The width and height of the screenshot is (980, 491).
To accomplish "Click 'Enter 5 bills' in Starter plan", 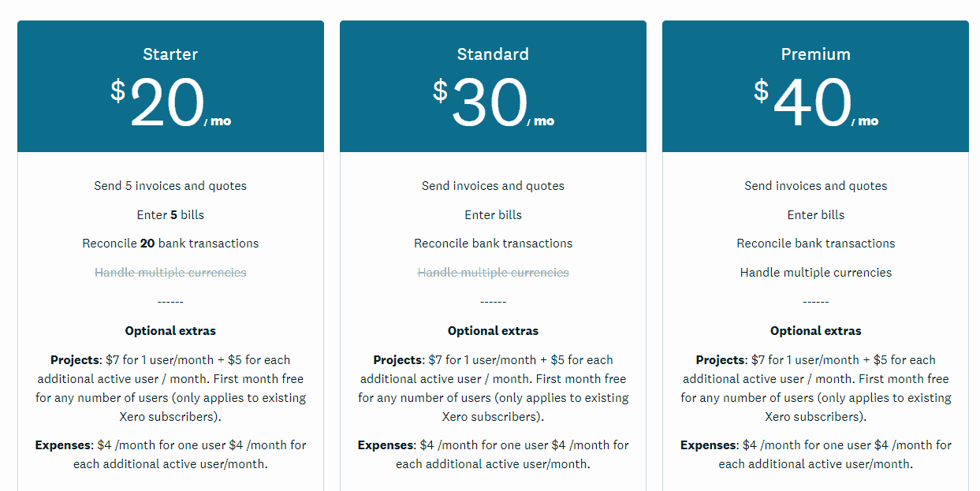I will [x=170, y=214].
